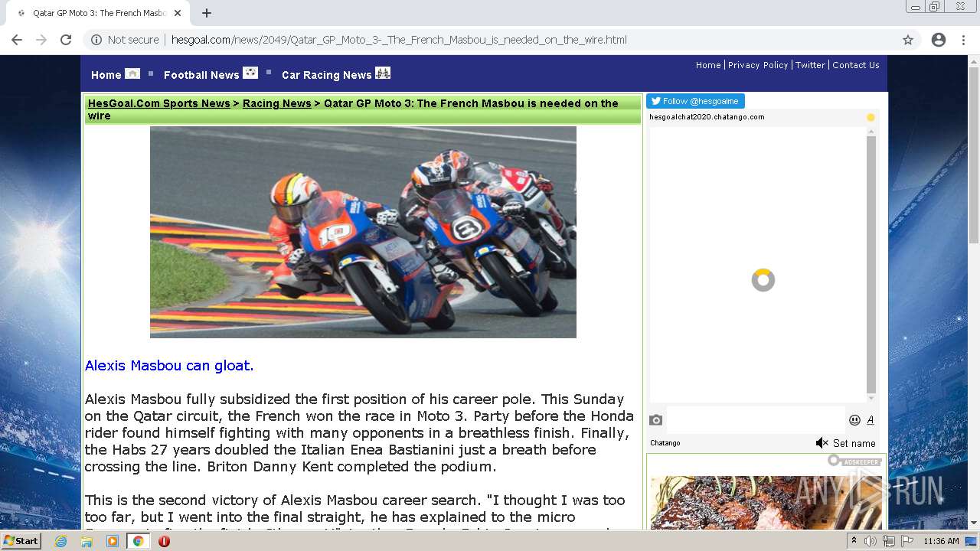The image size is (980, 551).
Task: Click the red Opera taskbar icon
Action: tap(164, 541)
